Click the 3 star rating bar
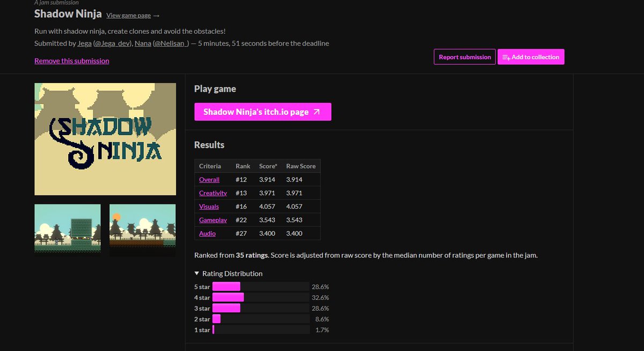This screenshot has width=644, height=351. (x=261, y=308)
